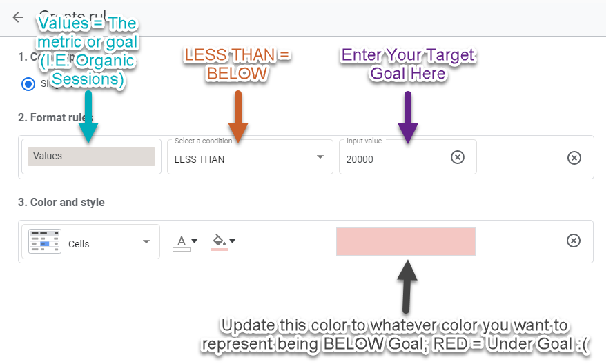613x364 pixels.
Task: Open the fill color picker arrow
Action: (x=233, y=241)
